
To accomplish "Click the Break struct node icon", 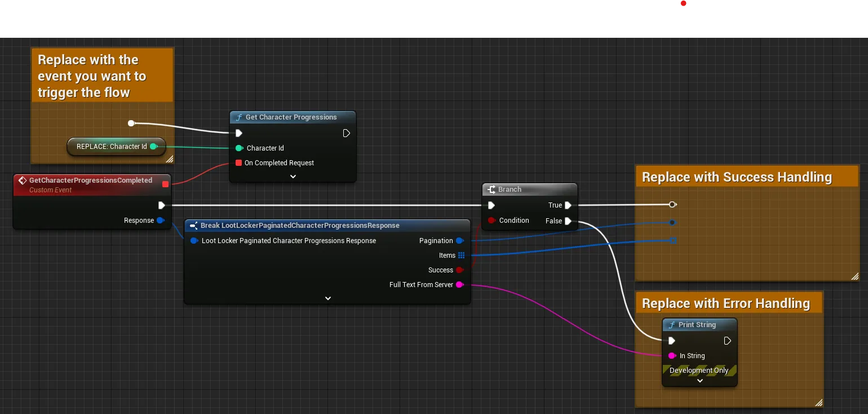I will tap(193, 226).
